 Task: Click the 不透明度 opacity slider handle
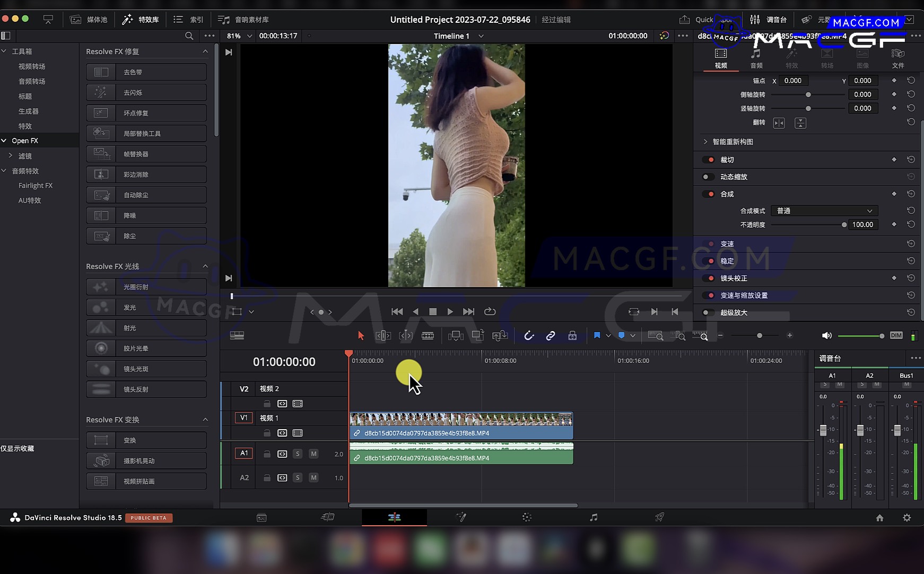pos(844,225)
